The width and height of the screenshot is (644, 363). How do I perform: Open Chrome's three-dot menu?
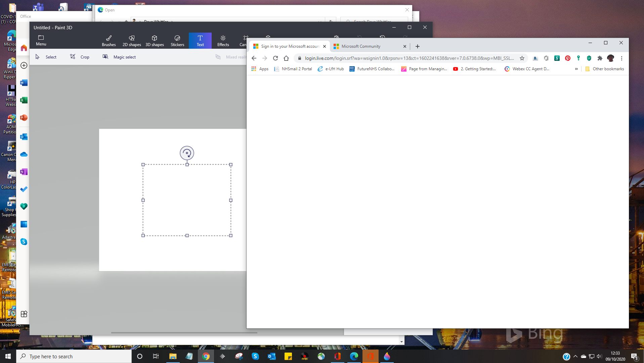tap(621, 58)
